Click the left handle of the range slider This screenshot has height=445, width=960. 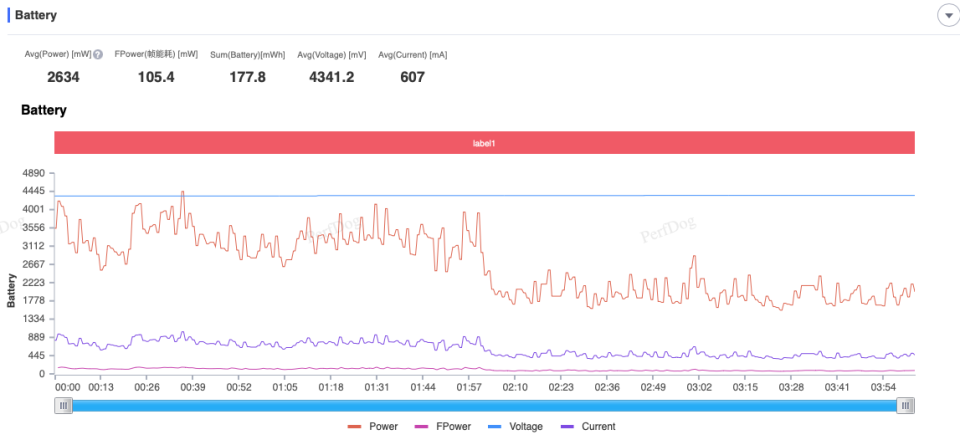63,405
